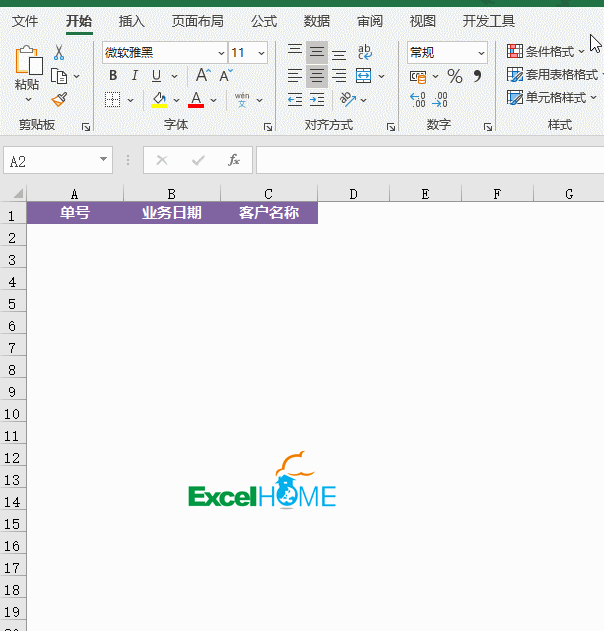Expand the paste options arrow under 粘贴
Viewport: 604px width, 631px height.
pos(28,99)
